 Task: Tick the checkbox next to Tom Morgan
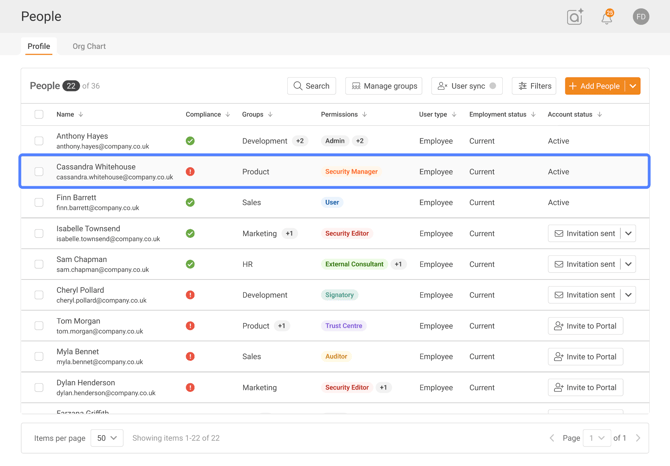[39, 326]
